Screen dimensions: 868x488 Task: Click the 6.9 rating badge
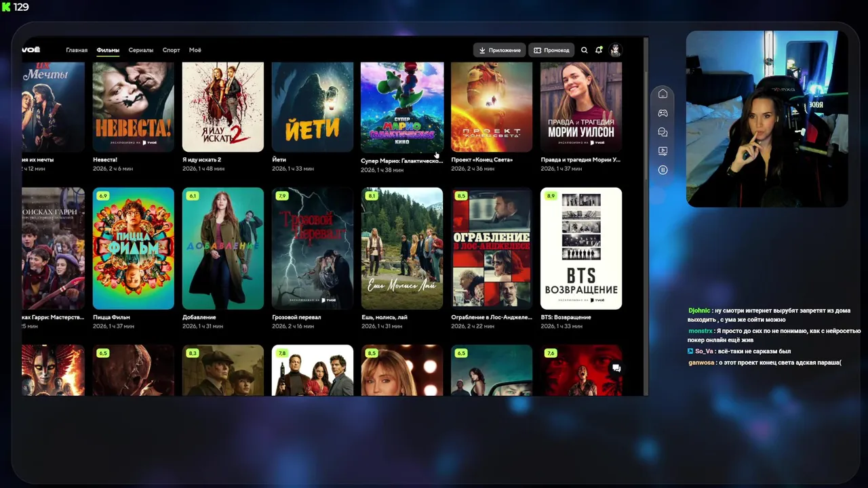click(x=103, y=196)
